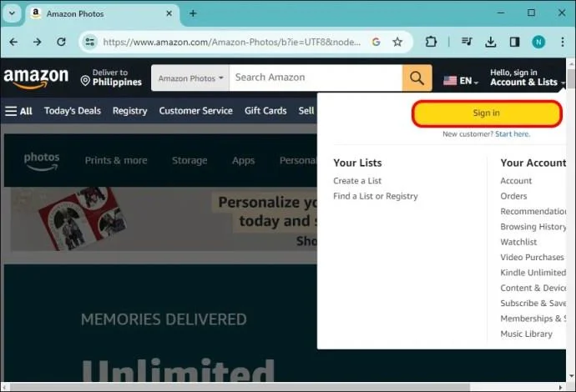
Task: Click Find a List or Registry
Action: tap(376, 196)
